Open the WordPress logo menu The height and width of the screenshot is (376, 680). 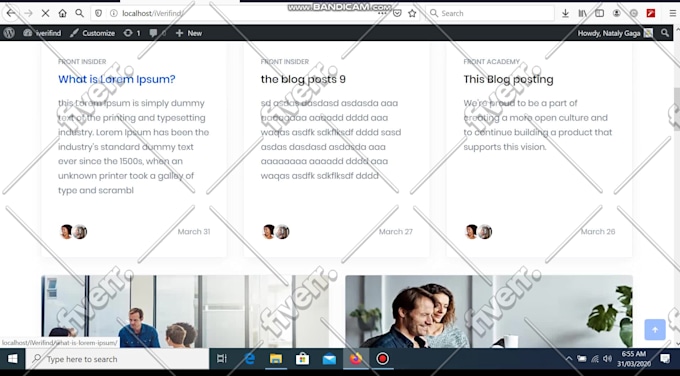pyautogui.click(x=9, y=33)
